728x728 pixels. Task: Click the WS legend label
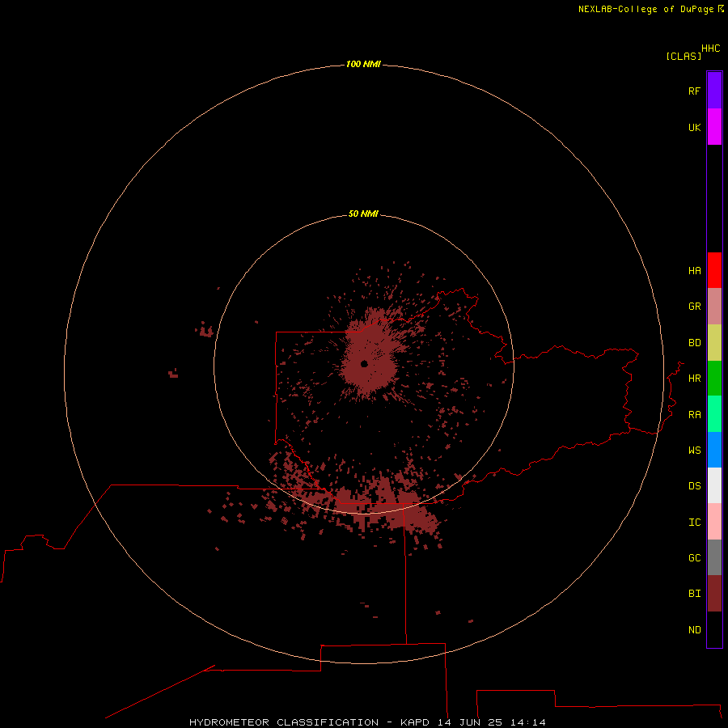[x=694, y=451]
